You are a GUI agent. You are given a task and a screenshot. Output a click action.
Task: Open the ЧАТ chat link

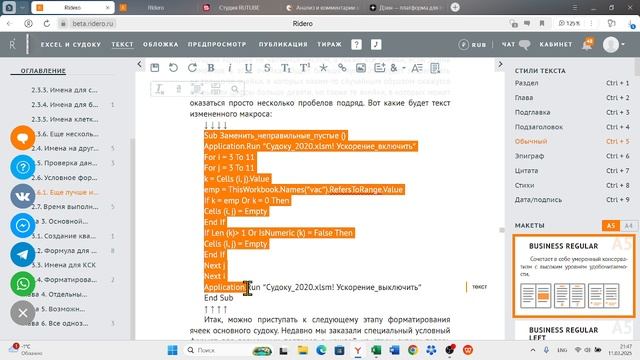coord(516,44)
